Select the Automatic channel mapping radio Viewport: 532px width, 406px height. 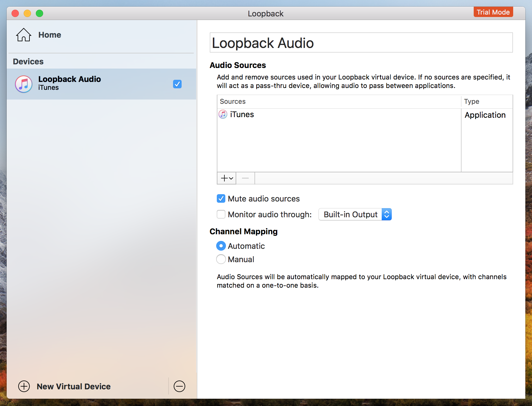[221, 246]
